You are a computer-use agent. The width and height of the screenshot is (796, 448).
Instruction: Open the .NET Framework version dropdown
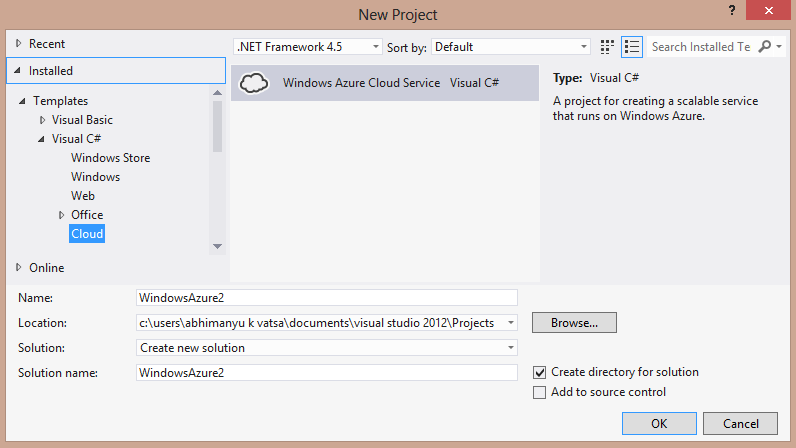tap(308, 47)
